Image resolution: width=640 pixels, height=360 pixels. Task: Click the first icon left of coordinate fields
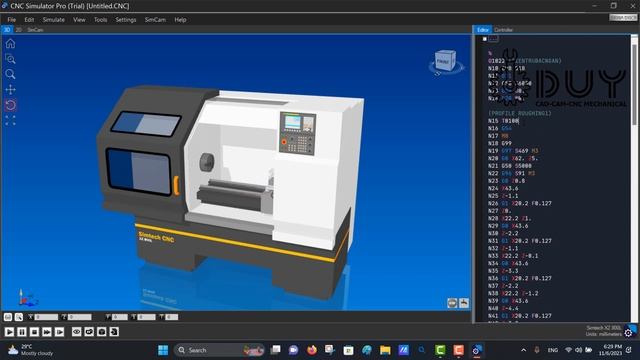tap(8, 317)
